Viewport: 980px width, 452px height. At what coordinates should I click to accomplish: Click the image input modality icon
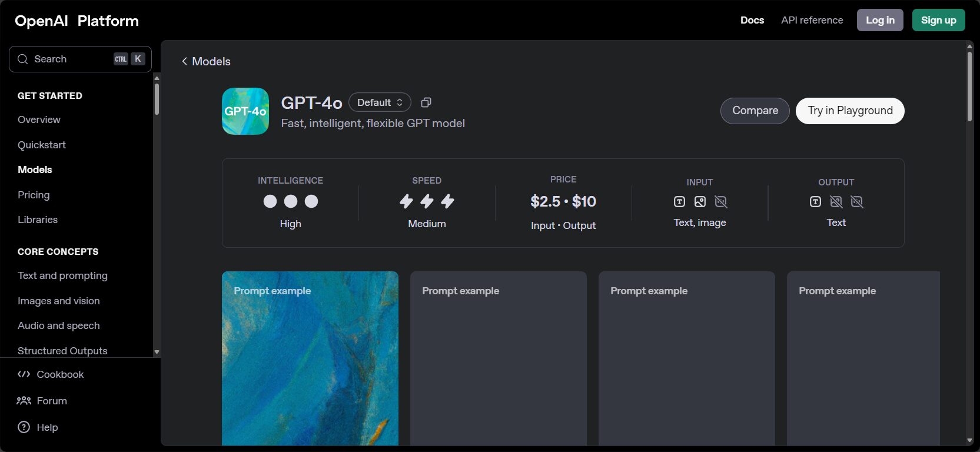[700, 202]
